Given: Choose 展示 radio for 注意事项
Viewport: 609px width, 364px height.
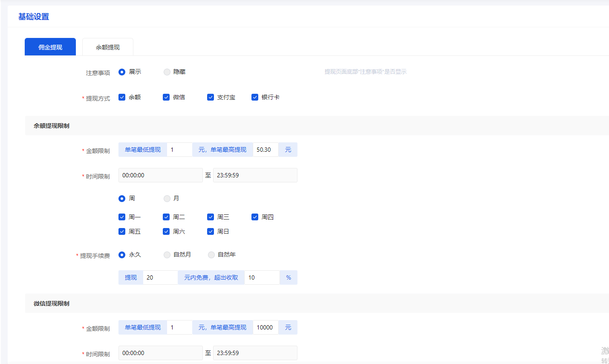Looking at the screenshot, I should click(122, 72).
